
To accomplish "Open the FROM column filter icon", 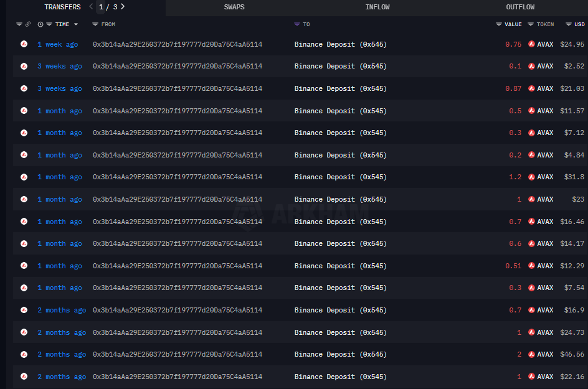I will [x=95, y=24].
